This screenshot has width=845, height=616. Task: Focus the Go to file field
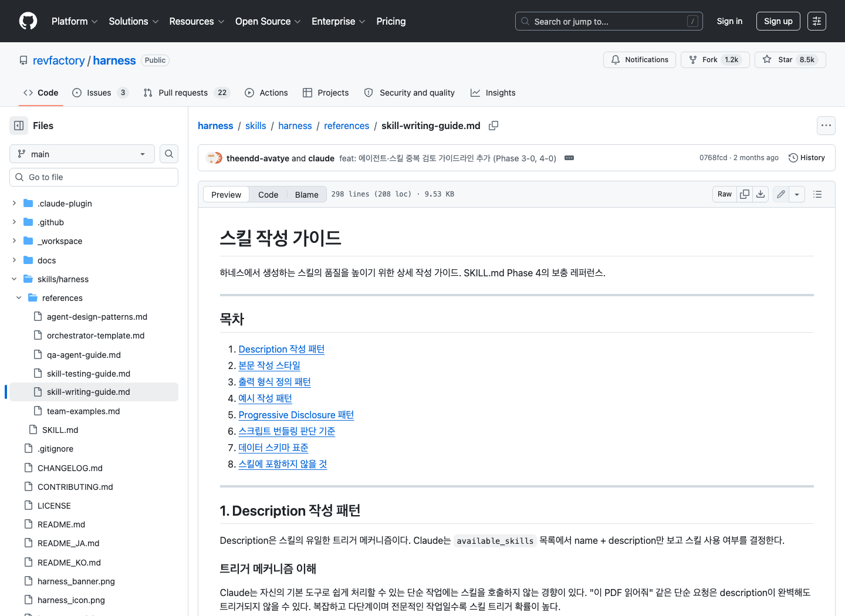(x=94, y=177)
